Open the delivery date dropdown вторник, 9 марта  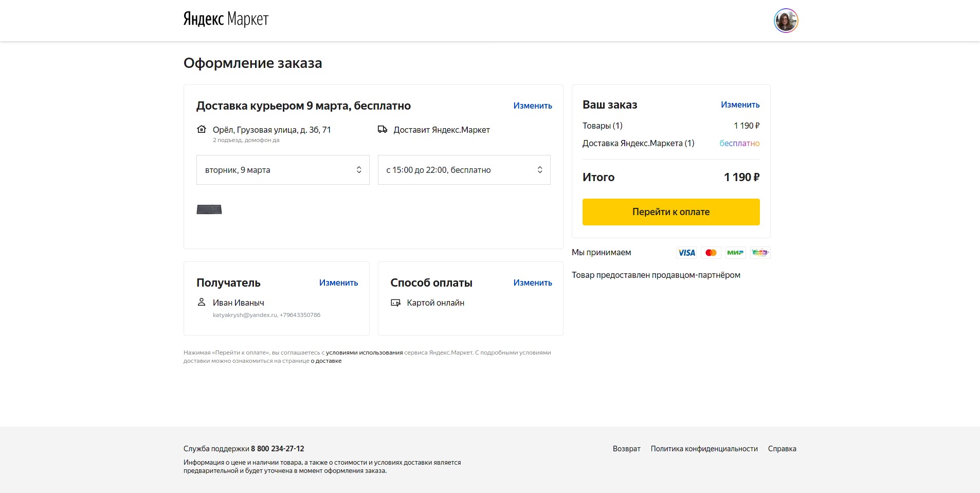pyautogui.click(x=283, y=170)
